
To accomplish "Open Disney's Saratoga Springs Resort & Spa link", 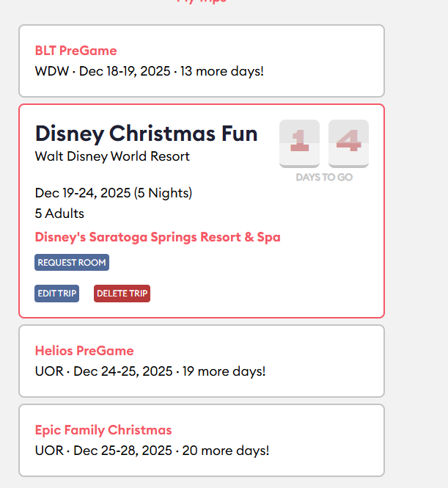I will click(158, 237).
